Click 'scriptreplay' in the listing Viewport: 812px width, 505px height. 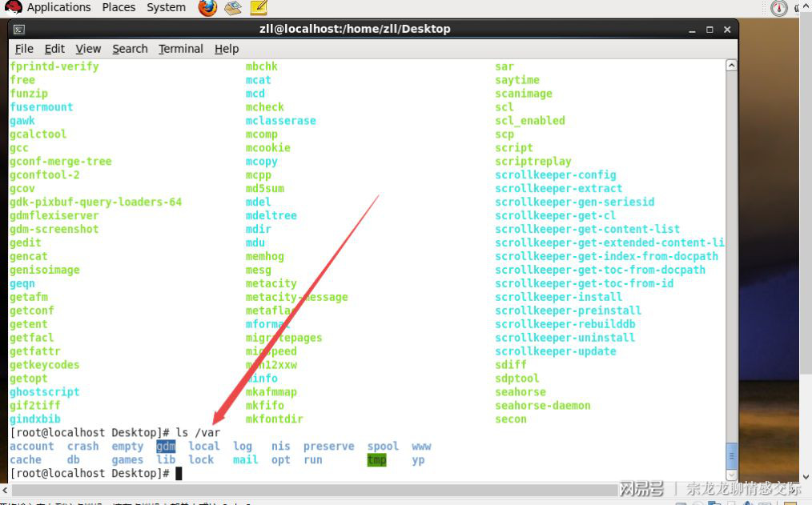pyautogui.click(x=533, y=162)
